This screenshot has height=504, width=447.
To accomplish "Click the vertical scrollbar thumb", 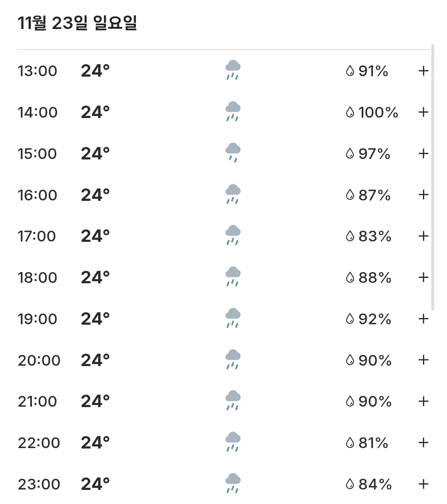I will point(433,177).
